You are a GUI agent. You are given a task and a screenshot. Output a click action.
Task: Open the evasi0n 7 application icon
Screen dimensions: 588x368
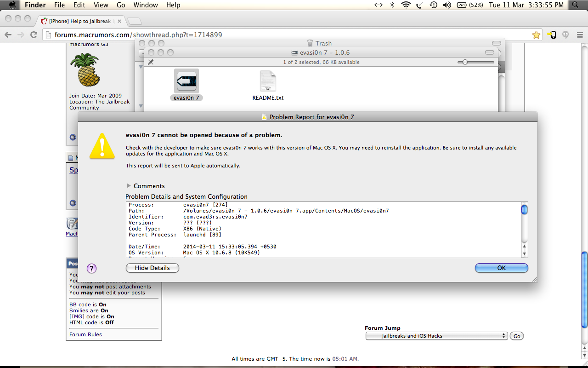(186, 81)
